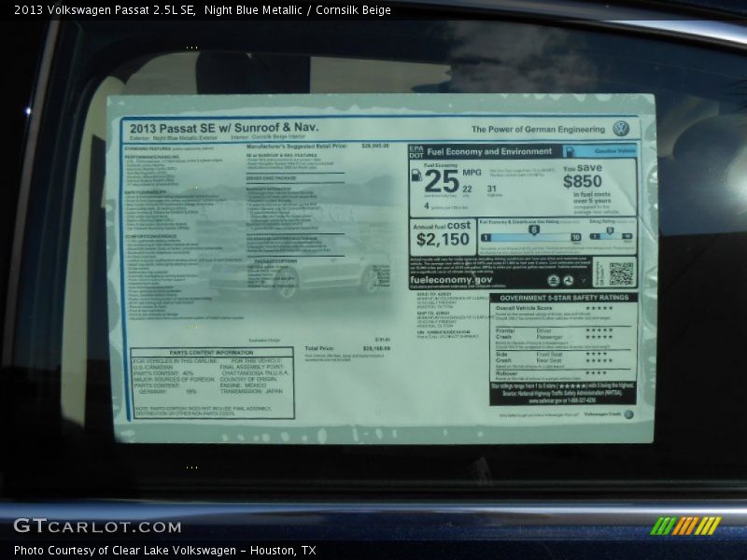Click the EPA DOT badge on the fuel label
Viewport: 747px width, 560px height.
tap(416, 152)
